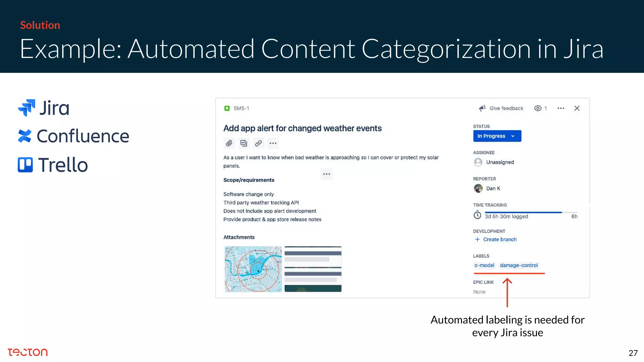Close the Jira issue dialog
This screenshot has height=362, width=644.
pos(577,108)
